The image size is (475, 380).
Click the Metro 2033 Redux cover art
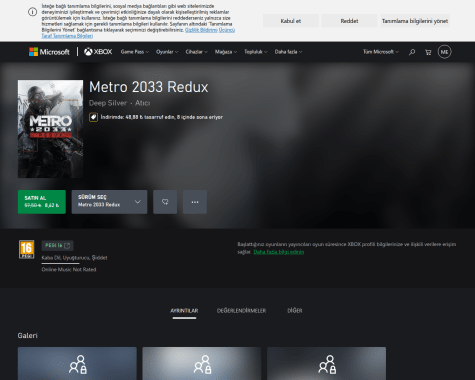50,129
